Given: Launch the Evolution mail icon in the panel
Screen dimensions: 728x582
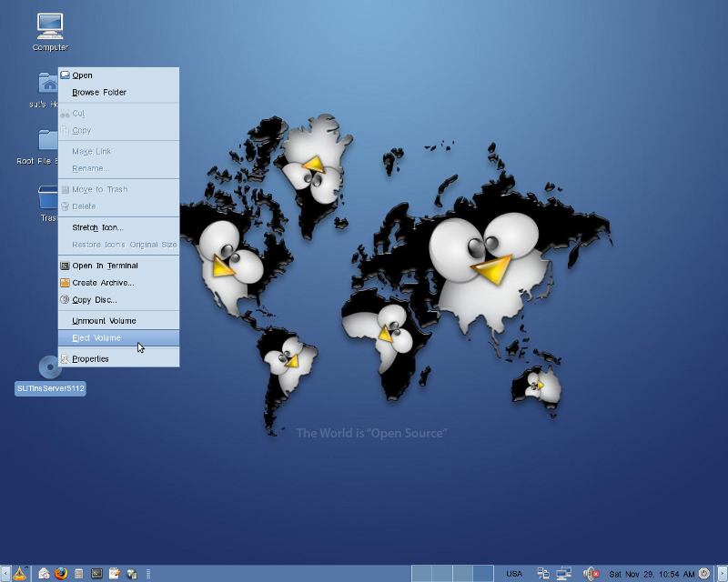Looking at the screenshot, I should click(x=44, y=574).
